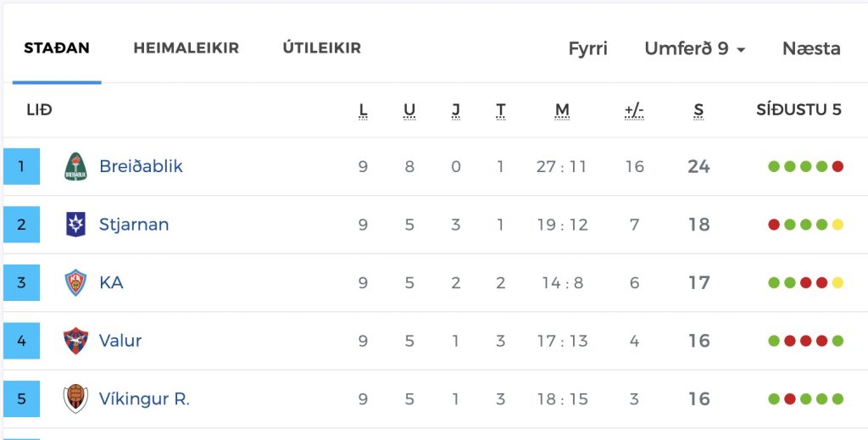Open the Víkingur R. team link
Viewport: 868px width, 440px height.
click(x=144, y=398)
